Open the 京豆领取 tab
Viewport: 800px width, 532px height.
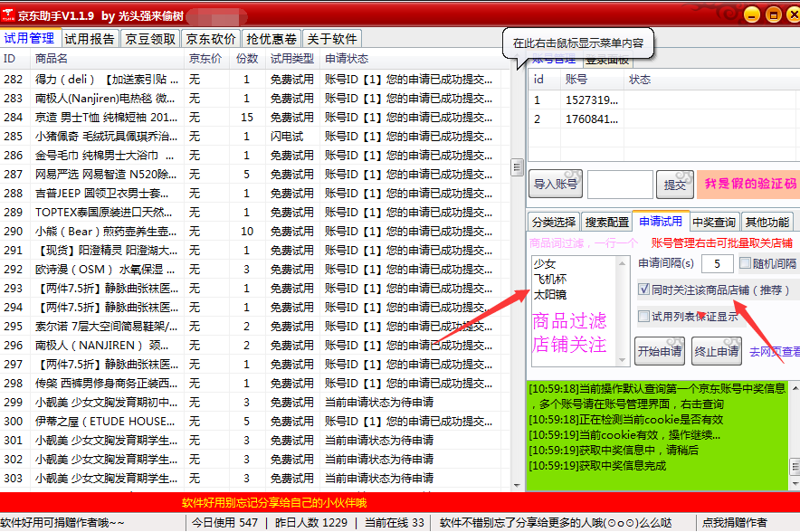150,39
